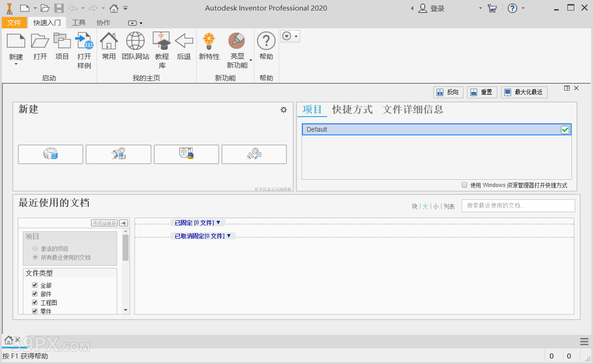Collapse the filter panel with the left arrow
The image size is (593, 364).
[124, 223]
